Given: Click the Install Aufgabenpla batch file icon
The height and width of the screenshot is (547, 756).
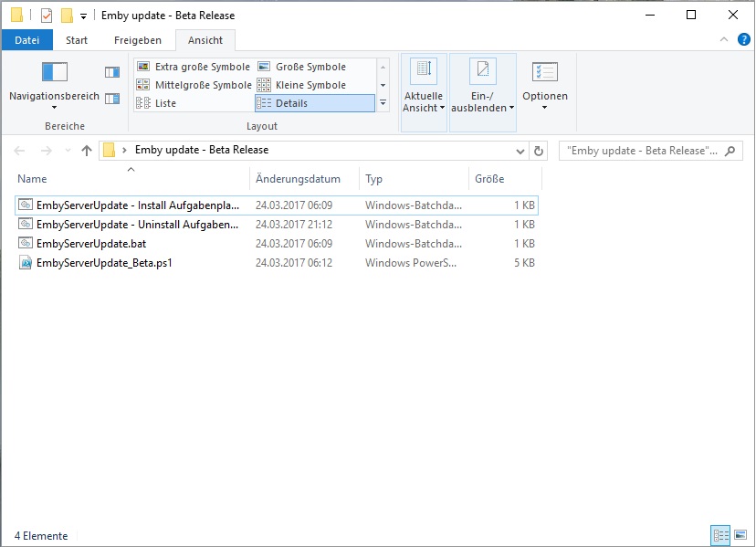Looking at the screenshot, I should (26, 205).
